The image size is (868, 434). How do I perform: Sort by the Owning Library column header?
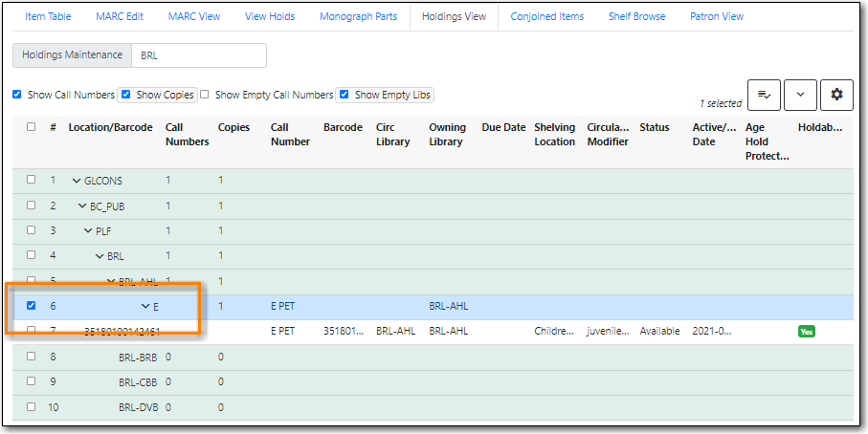[447, 134]
